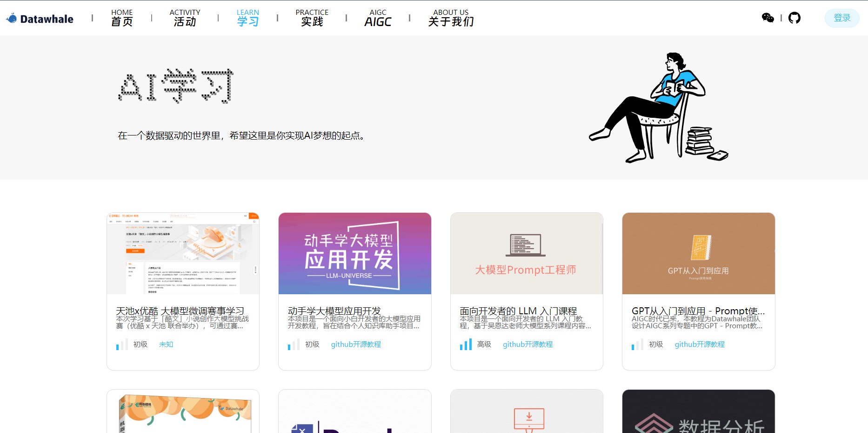Click 高级 difficulty bars icon on LLM 入门课程 card
The image size is (868, 433).
coord(466,345)
